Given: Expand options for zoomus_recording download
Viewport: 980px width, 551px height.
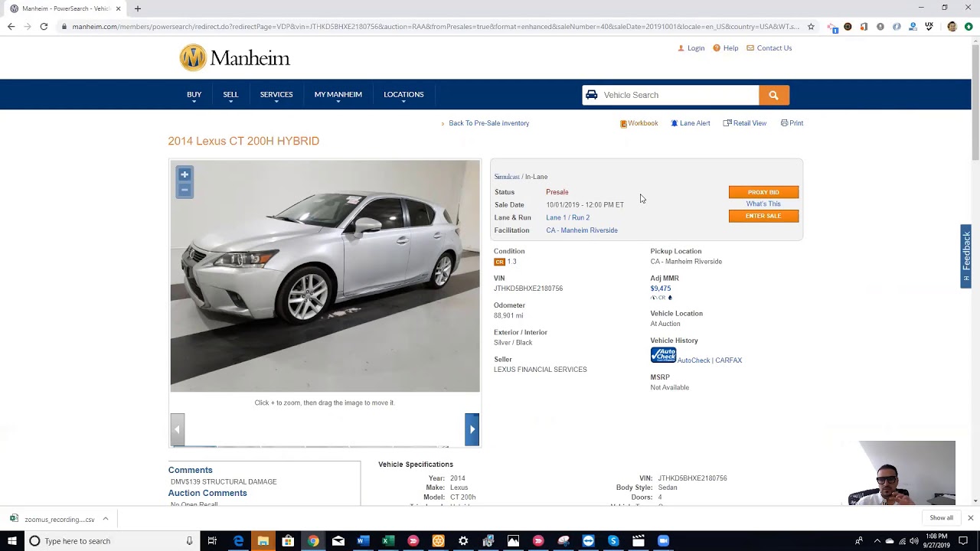Looking at the screenshot, I should (x=106, y=519).
